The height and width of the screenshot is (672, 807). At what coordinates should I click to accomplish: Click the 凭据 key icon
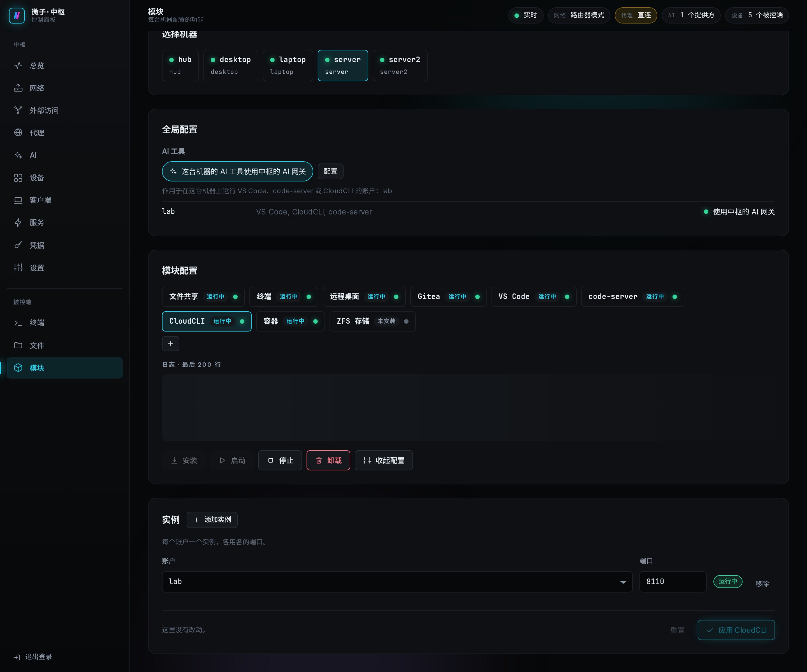18,245
